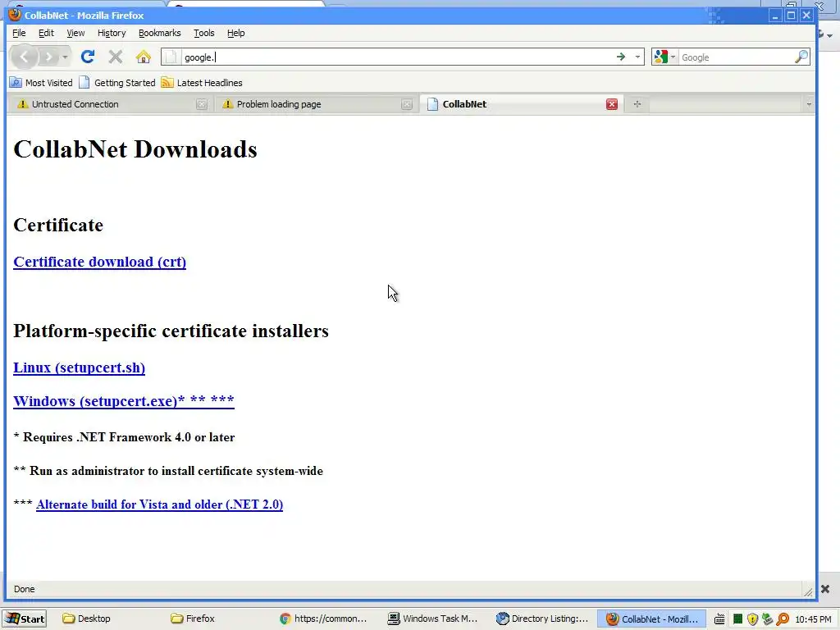The width and height of the screenshot is (840, 630).
Task: Click the 10:45 PM system clock
Action: (x=813, y=619)
